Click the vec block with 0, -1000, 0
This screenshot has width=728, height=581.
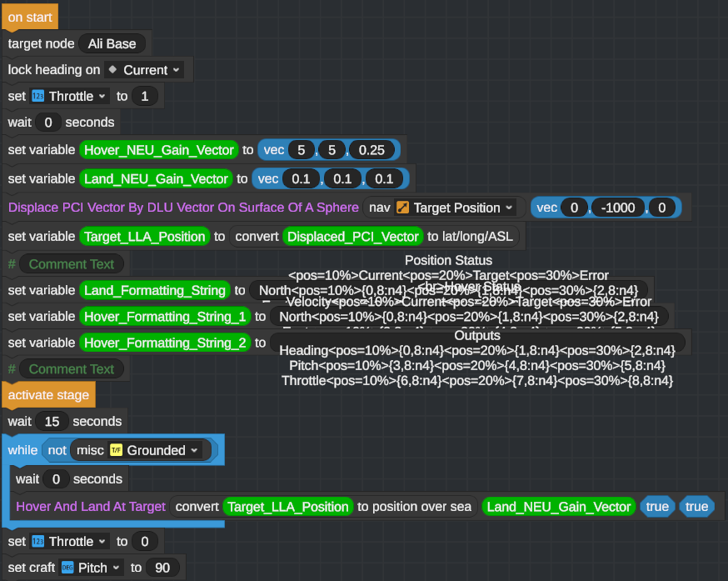(x=606, y=208)
